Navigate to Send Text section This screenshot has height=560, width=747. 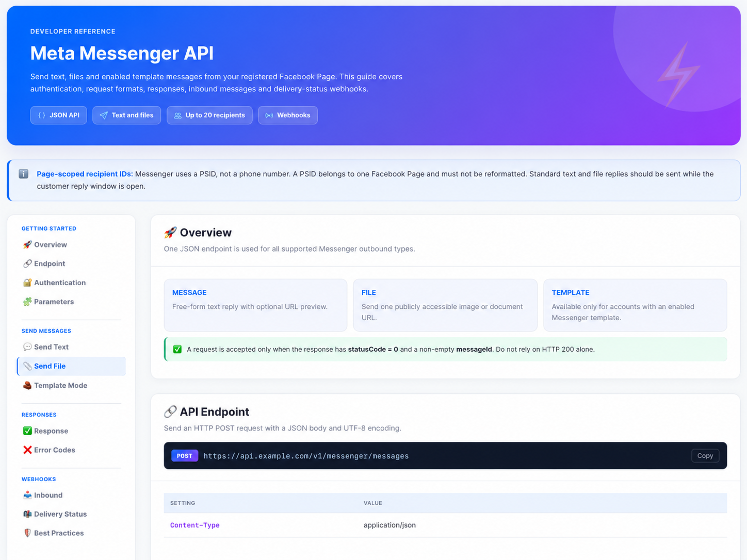tap(71, 347)
